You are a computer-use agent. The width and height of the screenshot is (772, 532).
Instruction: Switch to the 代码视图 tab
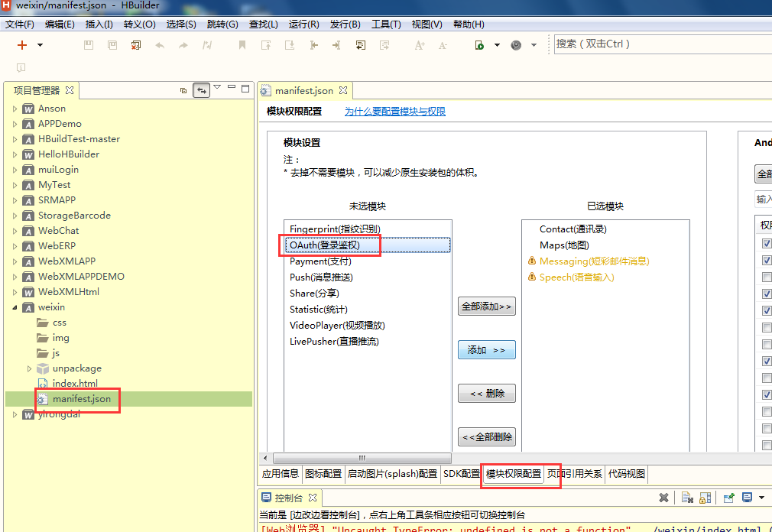(x=626, y=473)
